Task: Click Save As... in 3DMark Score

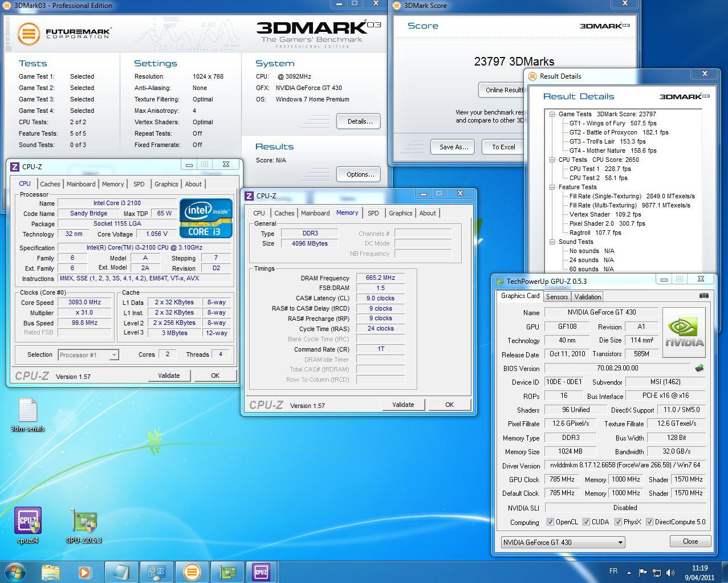Action: pyautogui.click(x=453, y=146)
